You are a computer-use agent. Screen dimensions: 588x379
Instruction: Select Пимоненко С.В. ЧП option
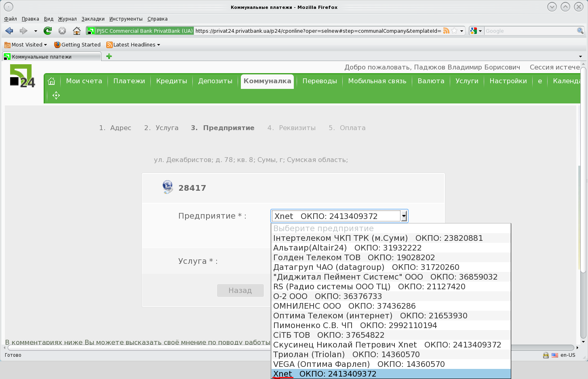click(x=391, y=325)
